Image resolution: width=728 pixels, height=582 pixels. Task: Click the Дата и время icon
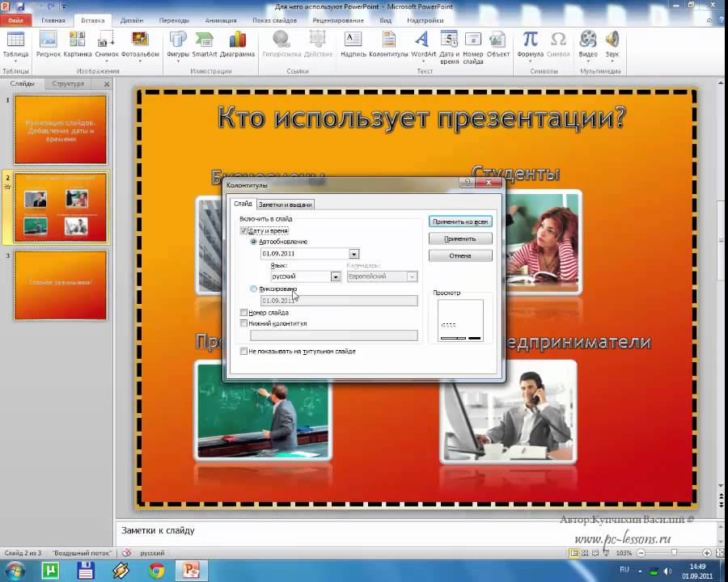(x=449, y=39)
